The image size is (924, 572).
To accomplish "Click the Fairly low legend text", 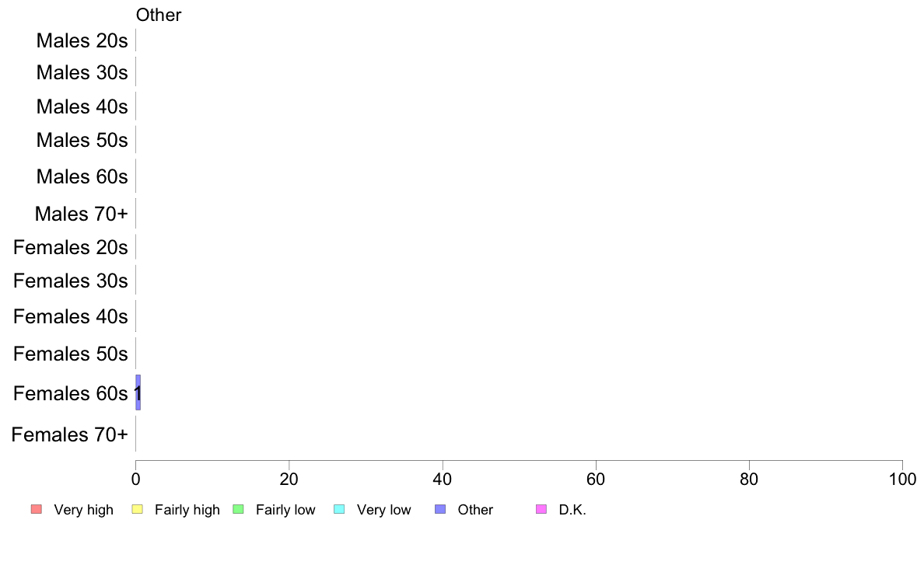I will pyautogui.click(x=285, y=510).
